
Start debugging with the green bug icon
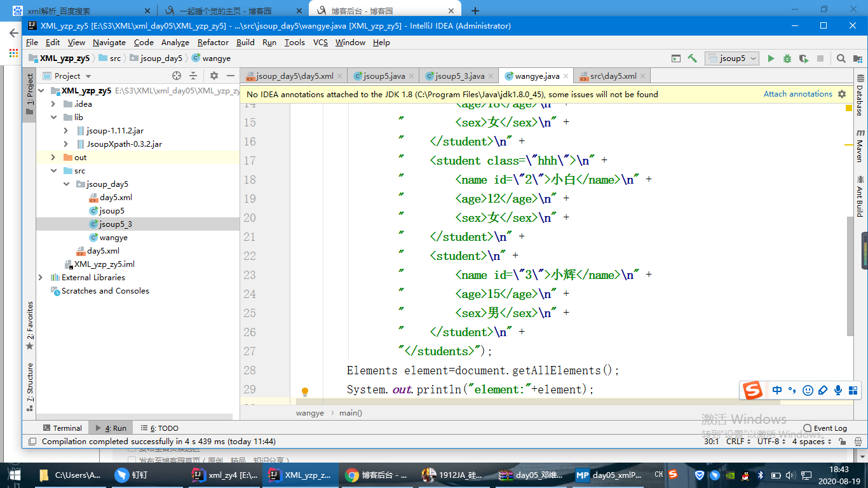pyautogui.click(x=787, y=58)
